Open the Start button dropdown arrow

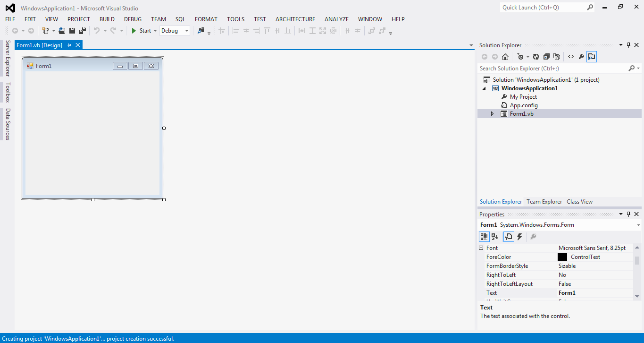click(x=155, y=31)
